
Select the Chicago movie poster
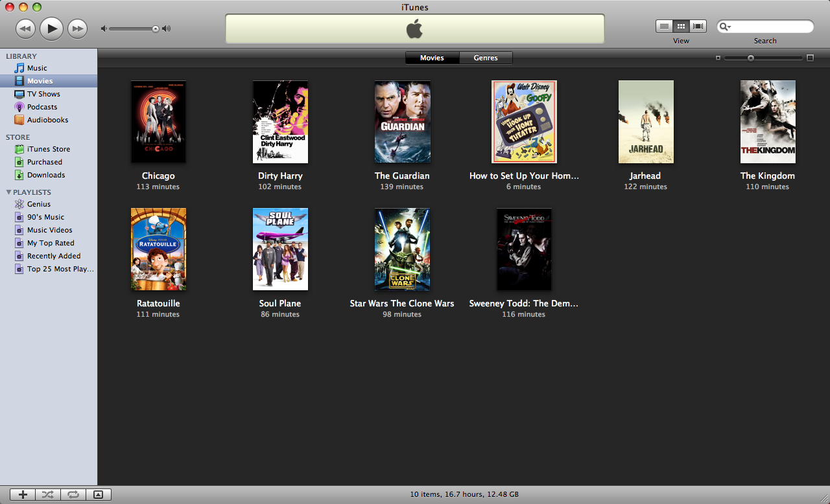coord(158,122)
